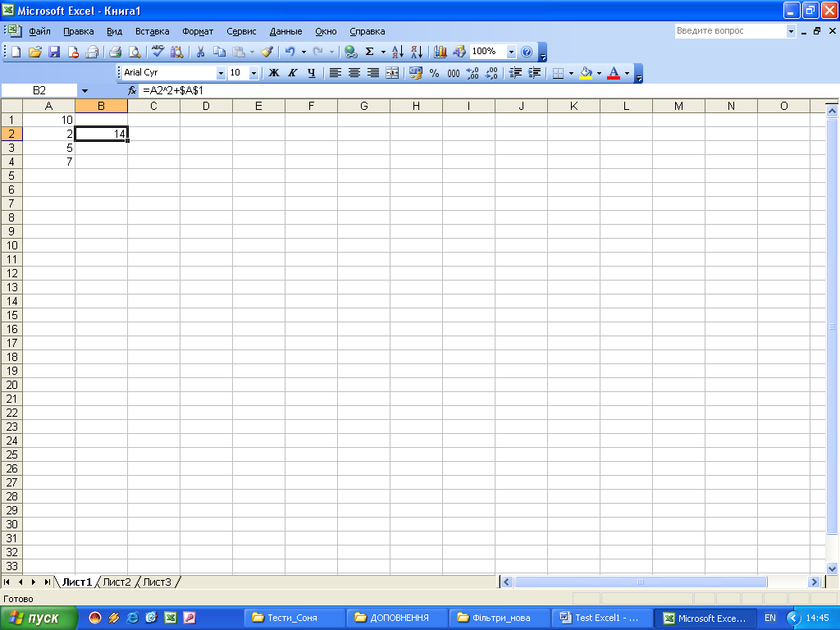840x630 pixels.
Task: Switch to sheet tab Лист3
Action: 157,582
